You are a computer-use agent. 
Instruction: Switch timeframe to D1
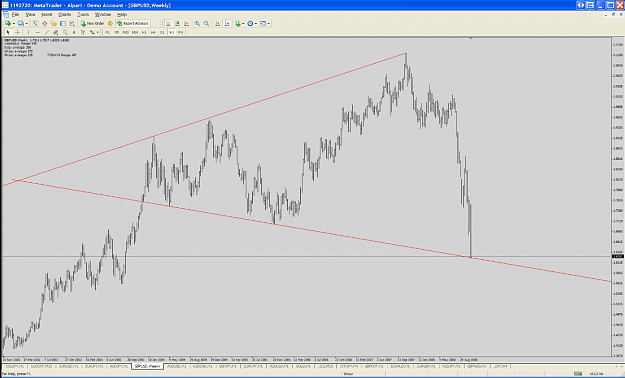162,32
